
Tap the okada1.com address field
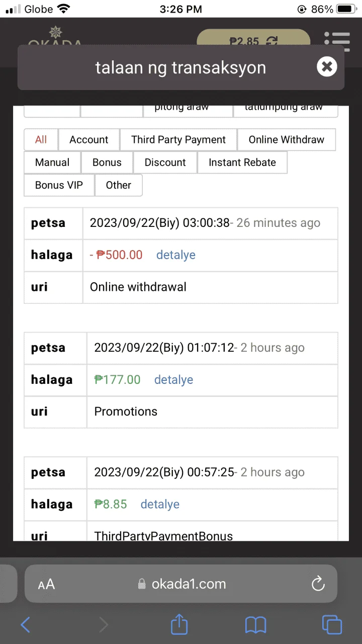(x=181, y=584)
